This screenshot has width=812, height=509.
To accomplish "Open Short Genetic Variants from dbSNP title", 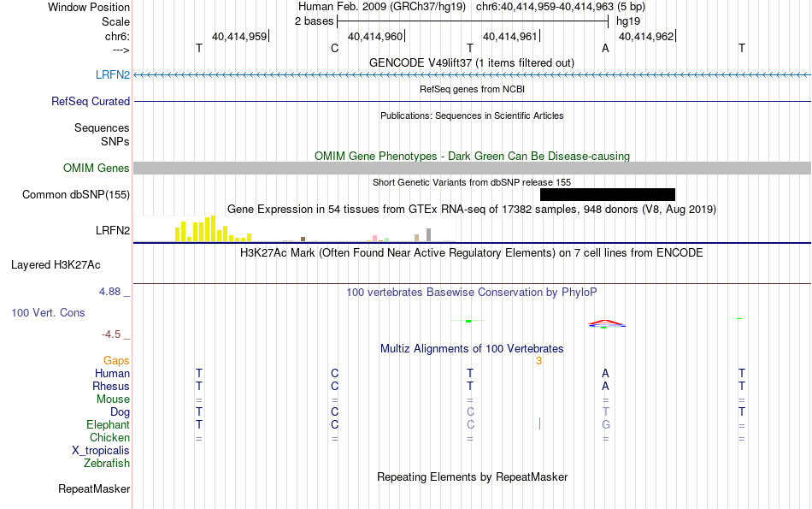I will click(x=472, y=182).
